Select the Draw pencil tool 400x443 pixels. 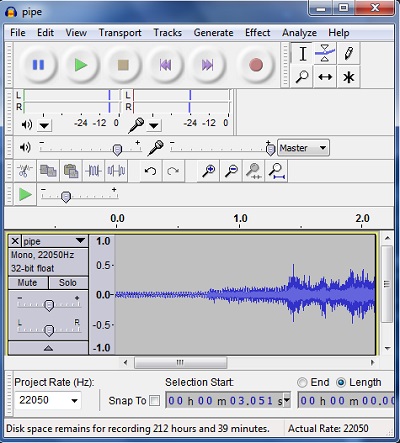[348, 54]
